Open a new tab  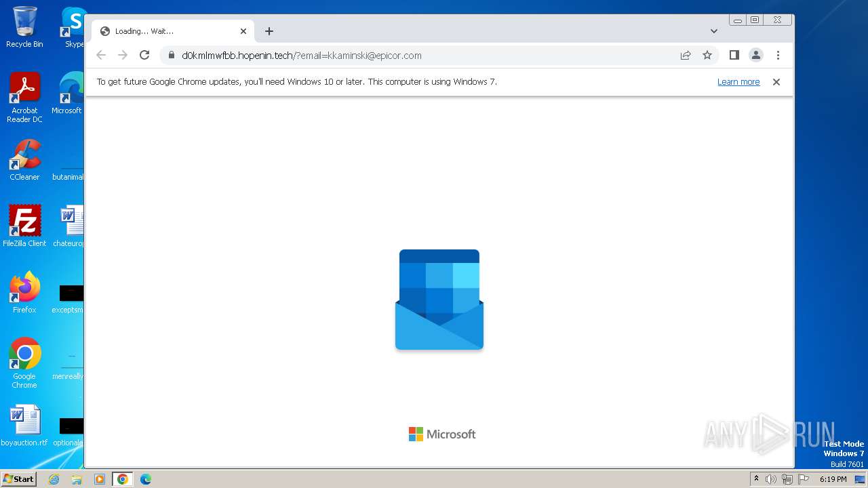pyautogui.click(x=269, y=31)
